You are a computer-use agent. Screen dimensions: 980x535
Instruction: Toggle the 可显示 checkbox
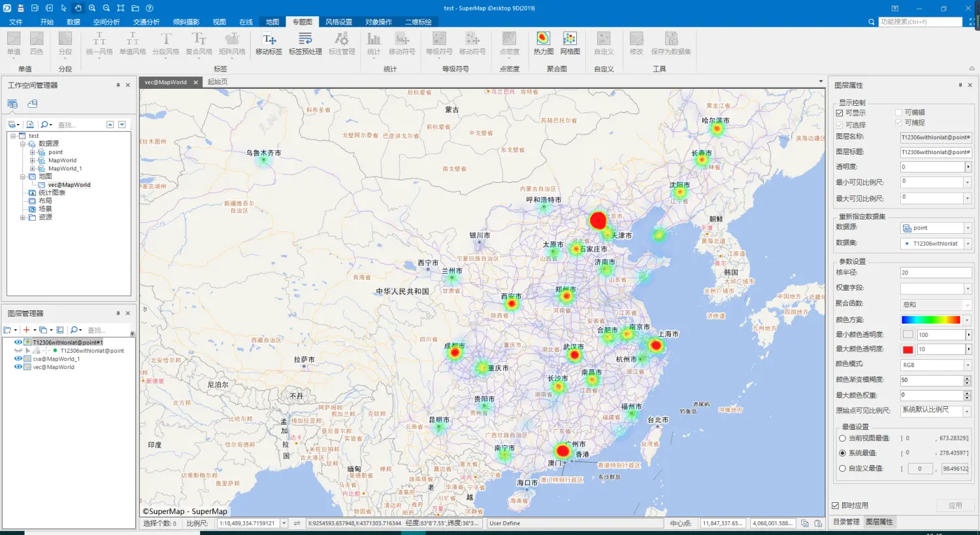tap(840, 113)
